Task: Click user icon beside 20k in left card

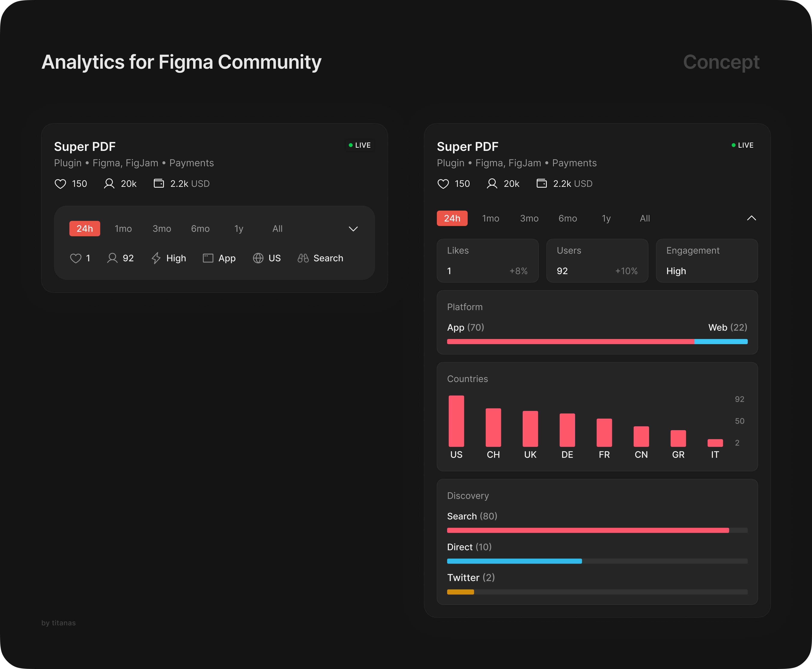Action: coord(109,183)
